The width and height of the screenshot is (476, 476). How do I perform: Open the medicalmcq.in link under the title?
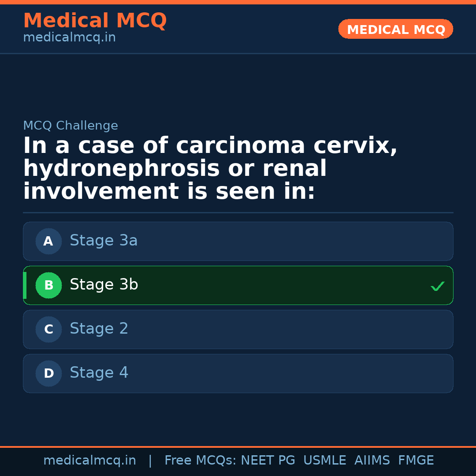[69, 37]
